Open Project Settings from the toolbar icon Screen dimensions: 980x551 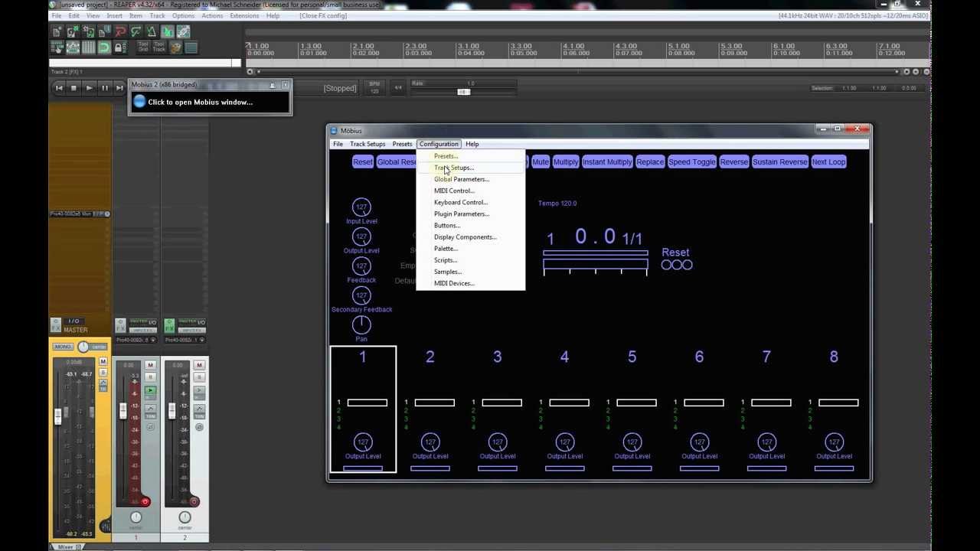coord(104,31)
